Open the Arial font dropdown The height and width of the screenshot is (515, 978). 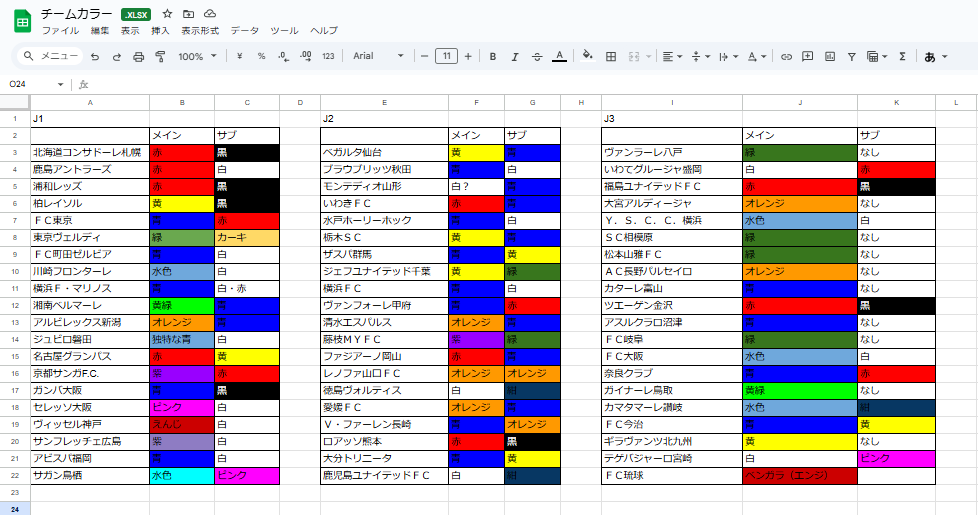coord(379,56)
